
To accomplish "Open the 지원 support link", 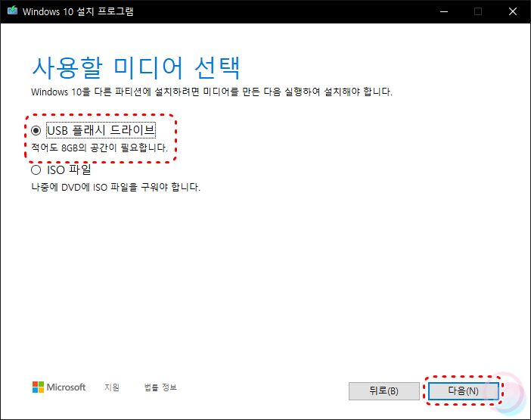I will click(112, 387).
